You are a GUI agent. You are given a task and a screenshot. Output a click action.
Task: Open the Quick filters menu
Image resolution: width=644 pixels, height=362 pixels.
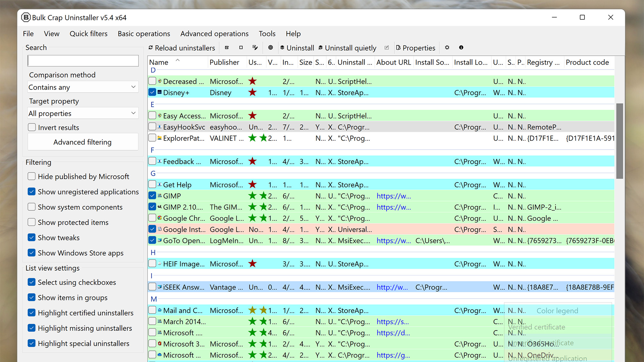point(88,33)
